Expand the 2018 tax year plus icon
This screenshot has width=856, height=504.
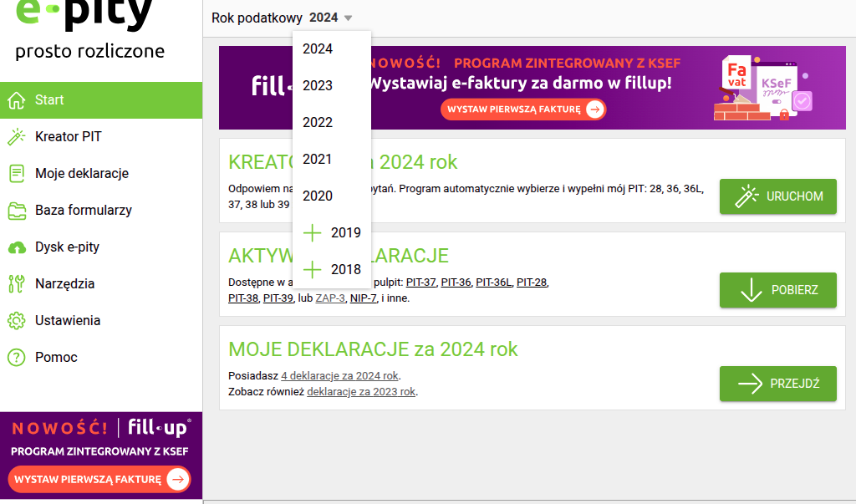click(312, 270)
